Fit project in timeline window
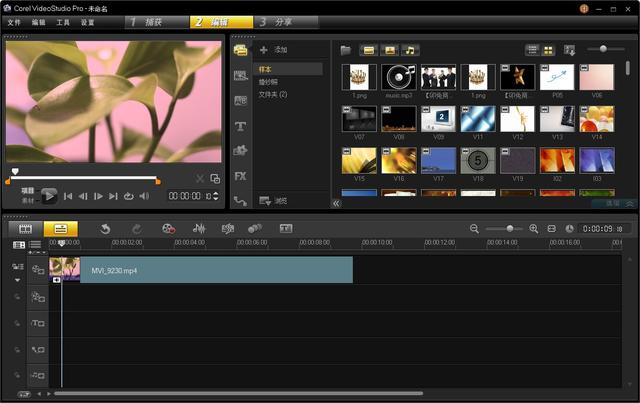The width and height of the screenshot is (640, 403). [x=551, y=229]
